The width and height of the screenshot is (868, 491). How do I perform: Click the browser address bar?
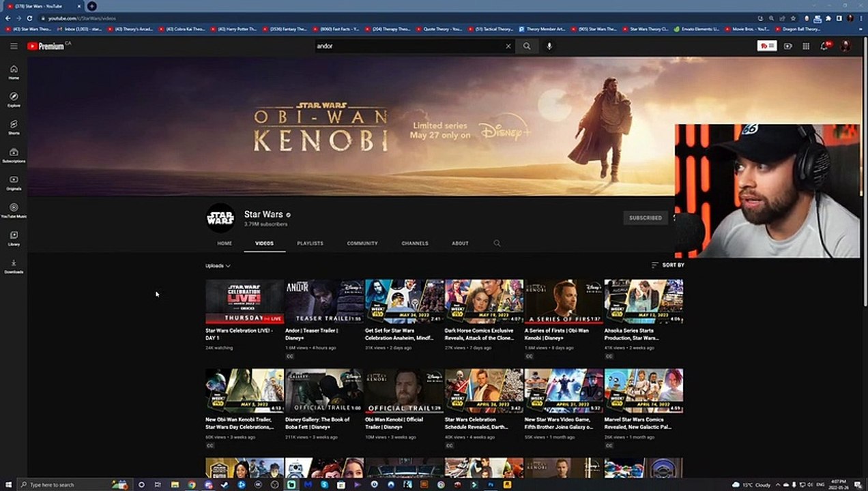click(x=396, y=18)
